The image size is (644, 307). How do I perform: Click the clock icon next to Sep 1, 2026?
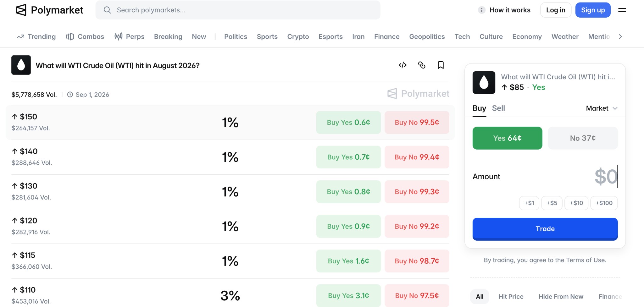[x=70, y=95]
